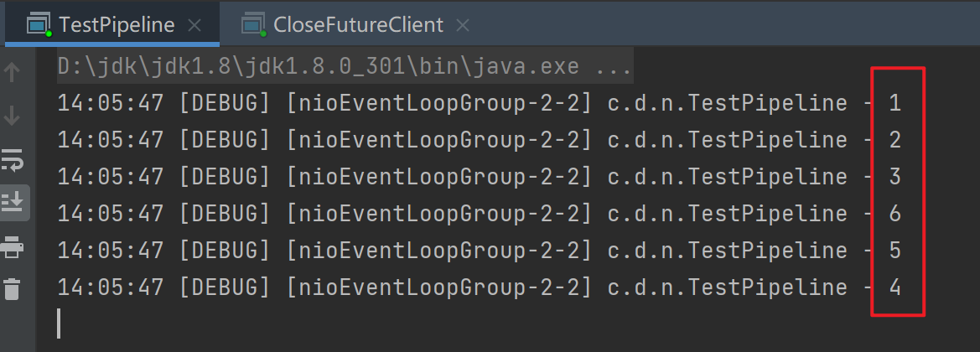Screen dimensions: 980x352
Task: Click c.d.n.TestPipeline in the third log line
Action: 727,178
